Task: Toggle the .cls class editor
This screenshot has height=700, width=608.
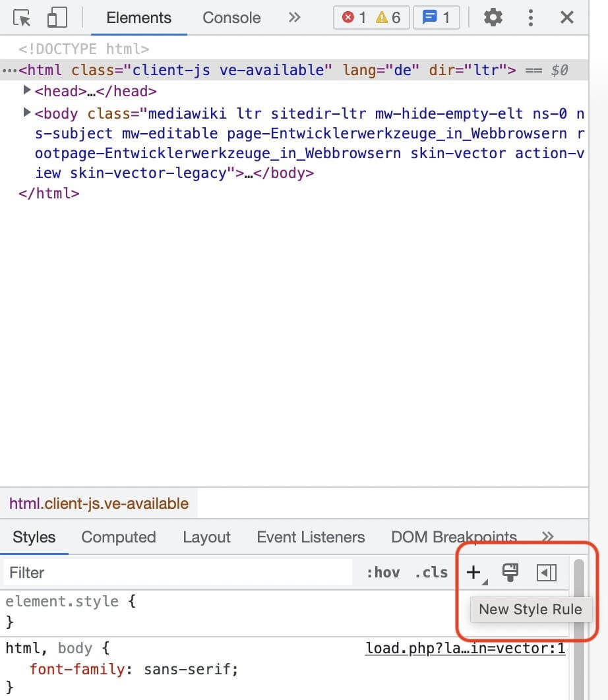Action: 431,572
